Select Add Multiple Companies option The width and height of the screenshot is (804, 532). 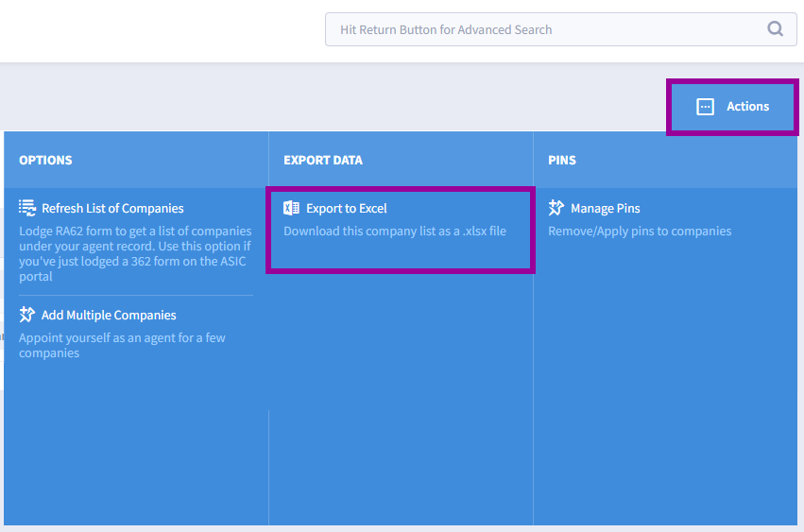tap(109, 315)
